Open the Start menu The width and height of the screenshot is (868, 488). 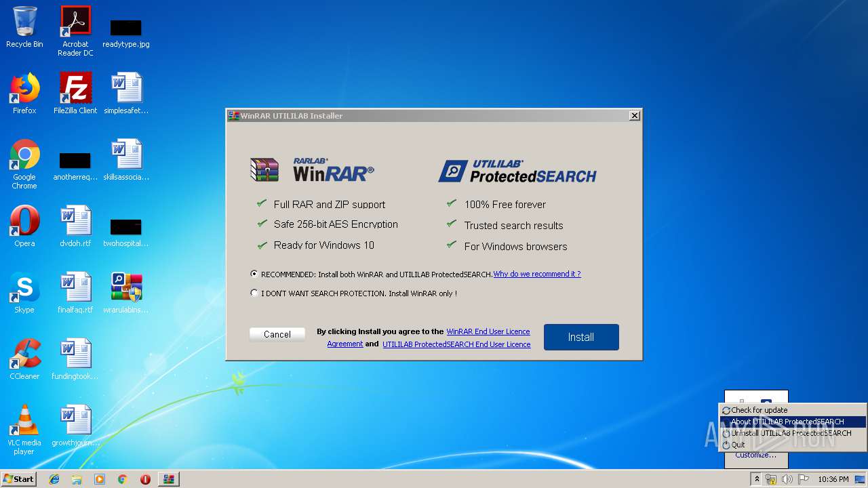(18, 479)
